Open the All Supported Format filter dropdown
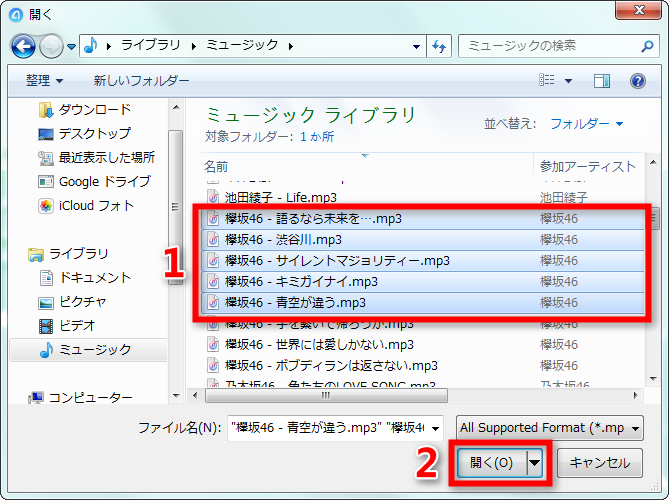 [550, 427]
